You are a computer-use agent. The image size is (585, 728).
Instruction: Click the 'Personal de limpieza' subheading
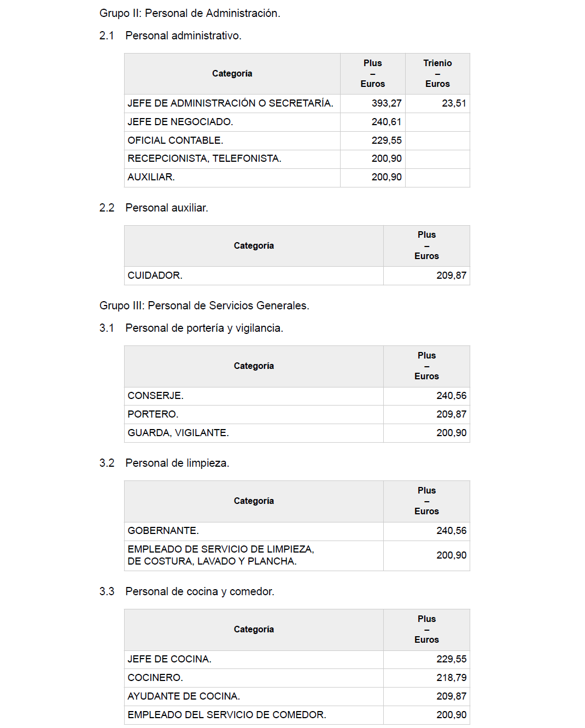click(177, 463)
